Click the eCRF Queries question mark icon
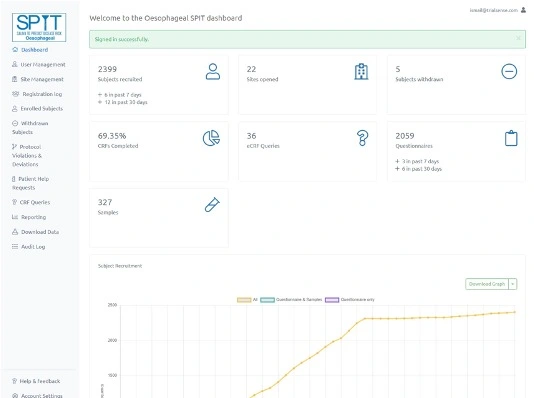Image resolution: width=534 pixels, height=398 pixels. [x=362, y=138]
